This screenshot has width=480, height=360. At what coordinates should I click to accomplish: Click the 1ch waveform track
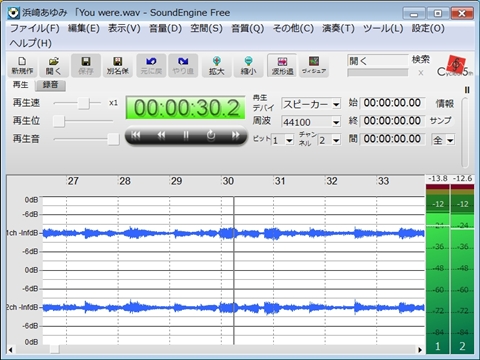233,233
